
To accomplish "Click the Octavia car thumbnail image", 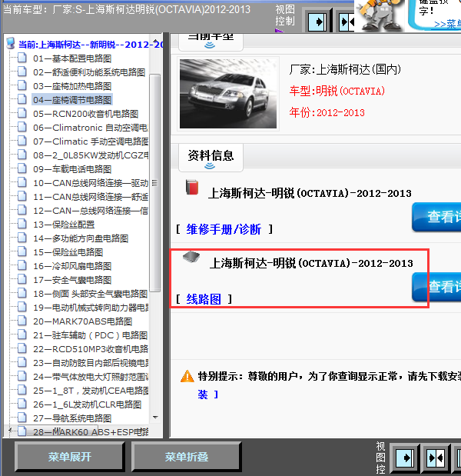I will (228, 94).
